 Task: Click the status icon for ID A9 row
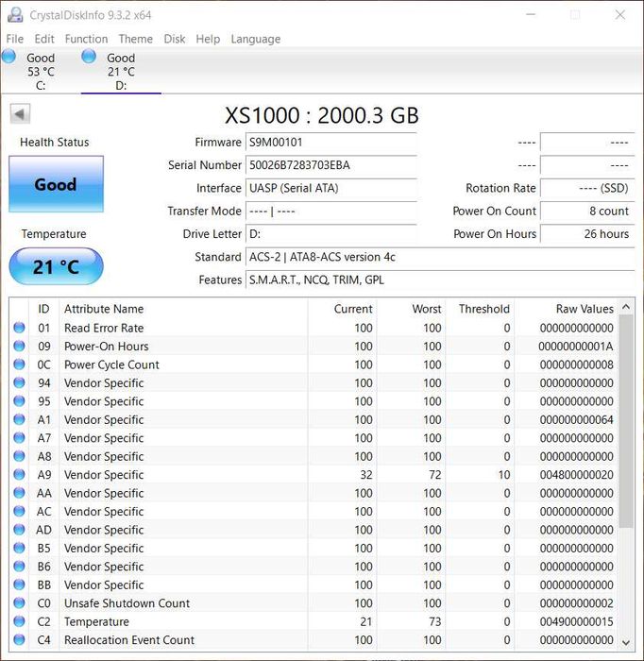coord(20,474)
